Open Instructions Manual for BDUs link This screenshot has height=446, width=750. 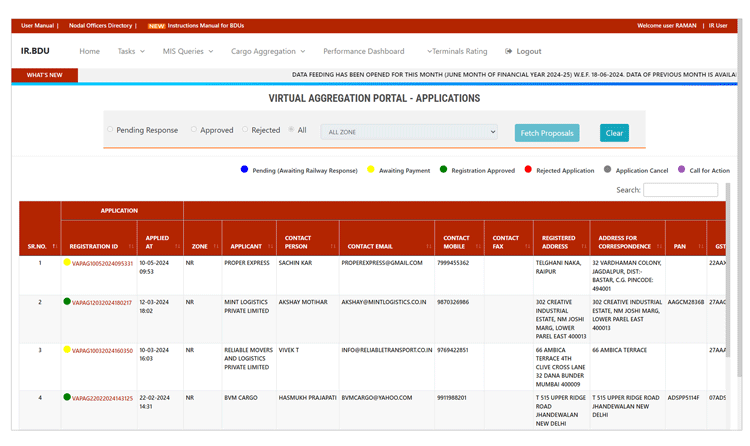pos(206,26)
